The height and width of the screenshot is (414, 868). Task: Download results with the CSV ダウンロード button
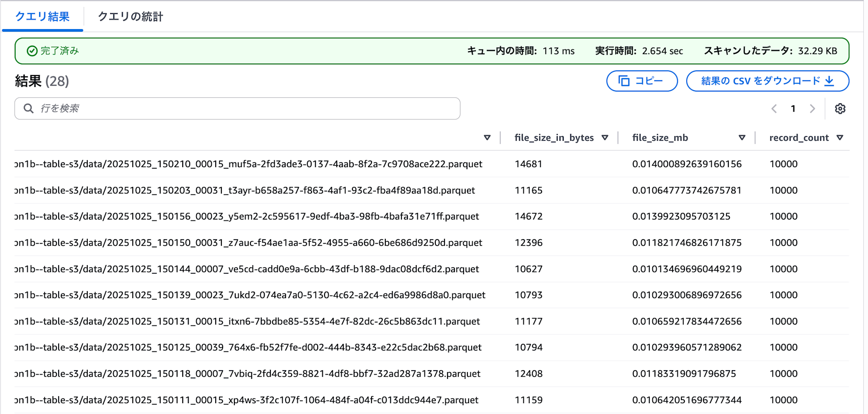[x=767, y=81]
